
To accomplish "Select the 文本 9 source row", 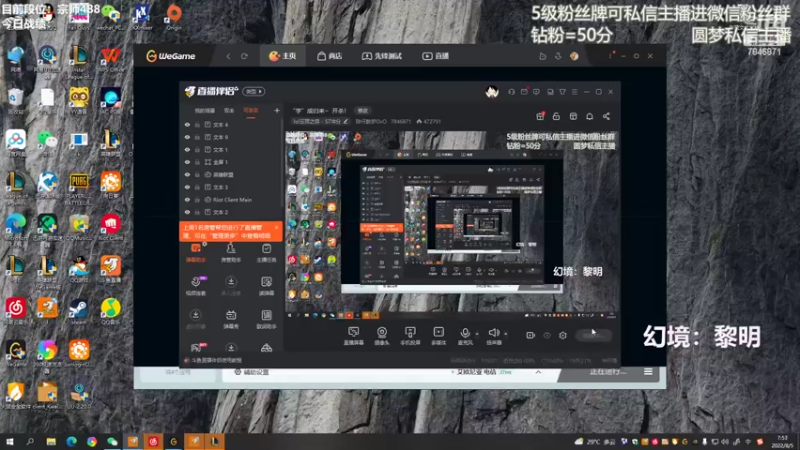I will [x=232, y=137].
